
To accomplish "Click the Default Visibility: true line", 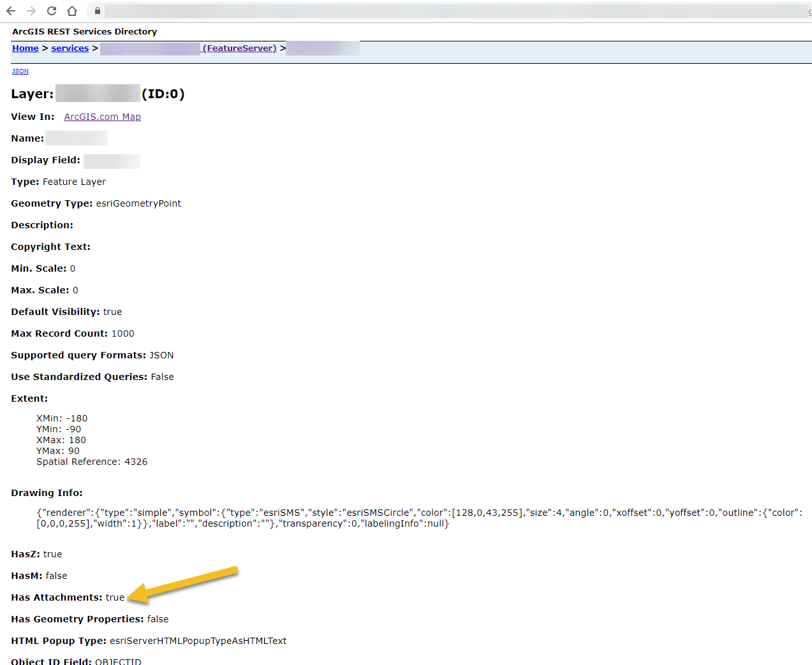I will coord(66,312).
